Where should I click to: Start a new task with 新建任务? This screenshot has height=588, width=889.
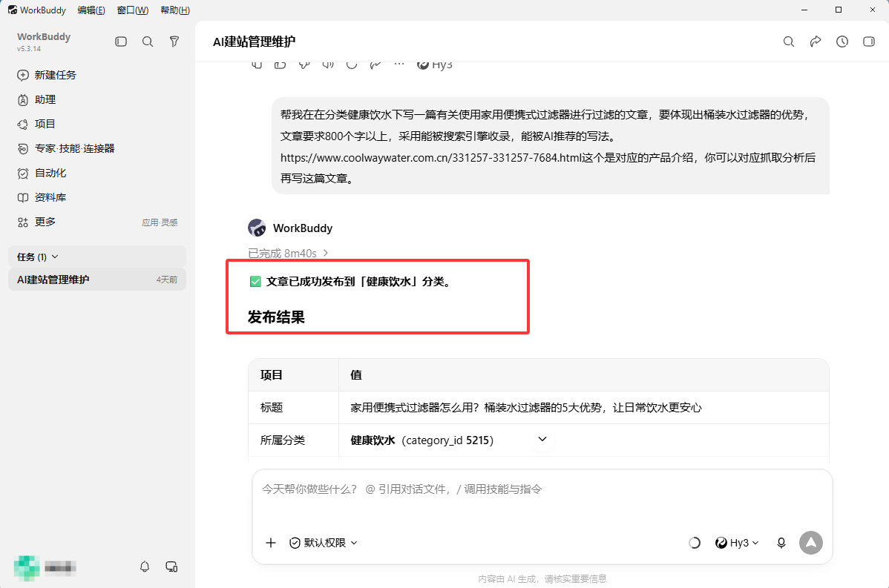click(x=47, y=76)
